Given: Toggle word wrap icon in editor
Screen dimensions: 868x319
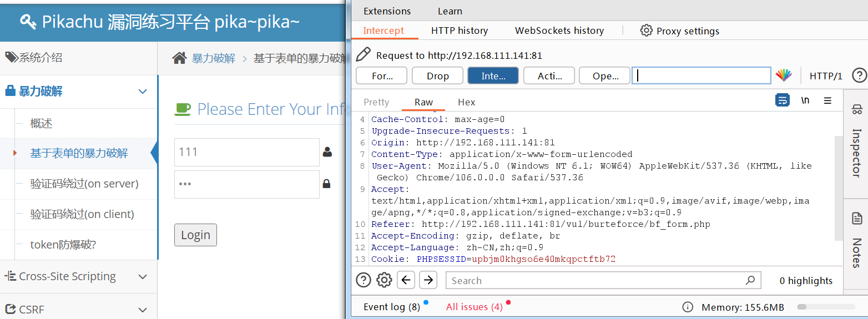Looking at the screenshot, I should tap(782, 100).
